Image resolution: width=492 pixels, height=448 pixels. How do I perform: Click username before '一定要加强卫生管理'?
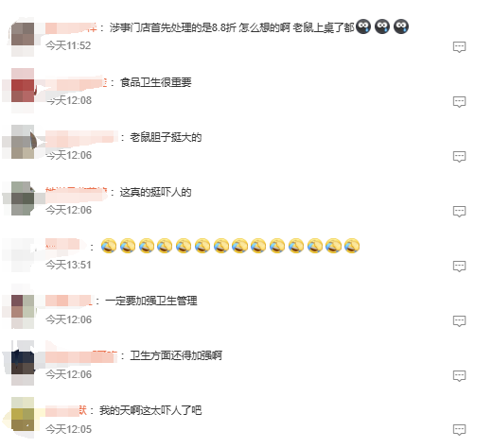coord(69,301)
